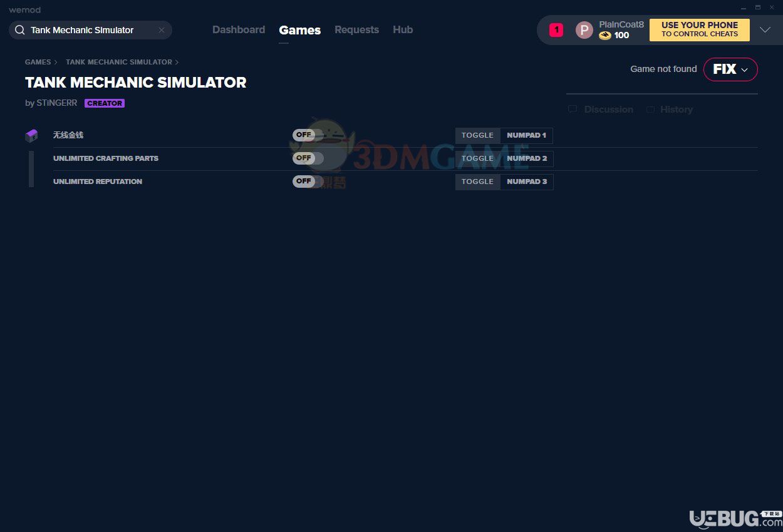Click the purple cheat category cube icon
Screen dimensions: 783x532
click(x=31, y=135)
